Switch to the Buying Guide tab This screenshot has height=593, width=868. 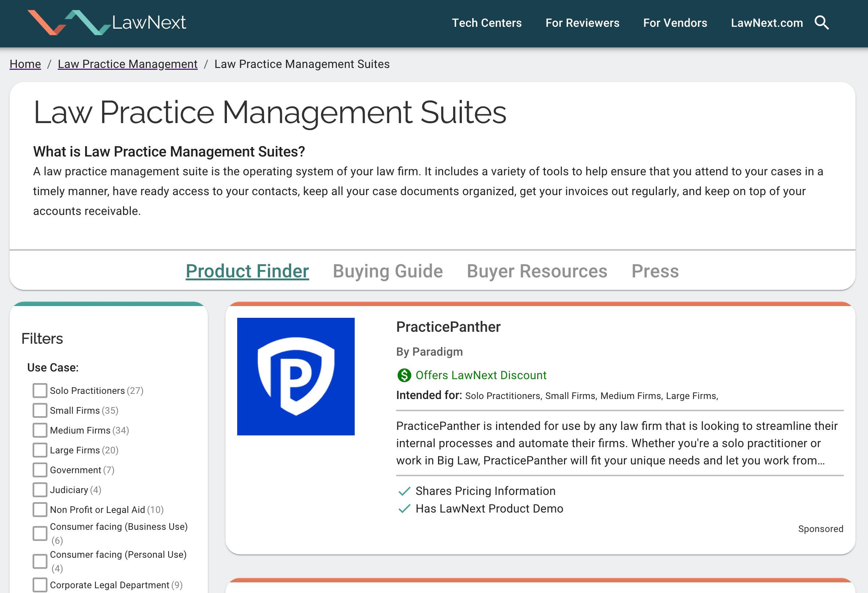click(388, 271)
